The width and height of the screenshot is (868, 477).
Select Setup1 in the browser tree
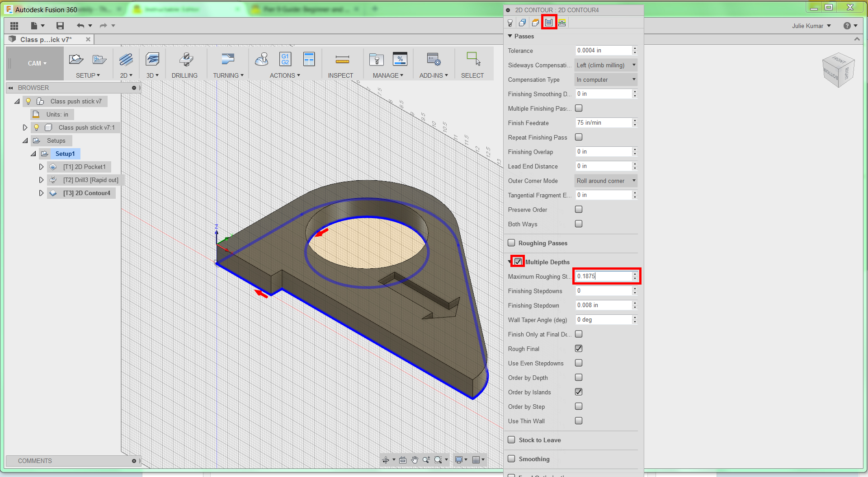click(65, 154)
